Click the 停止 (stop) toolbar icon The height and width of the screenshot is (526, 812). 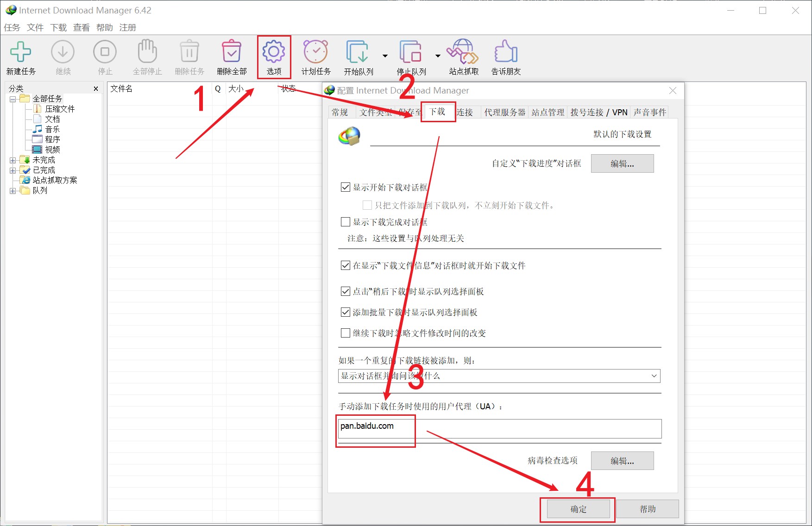(x=105, y=52)
